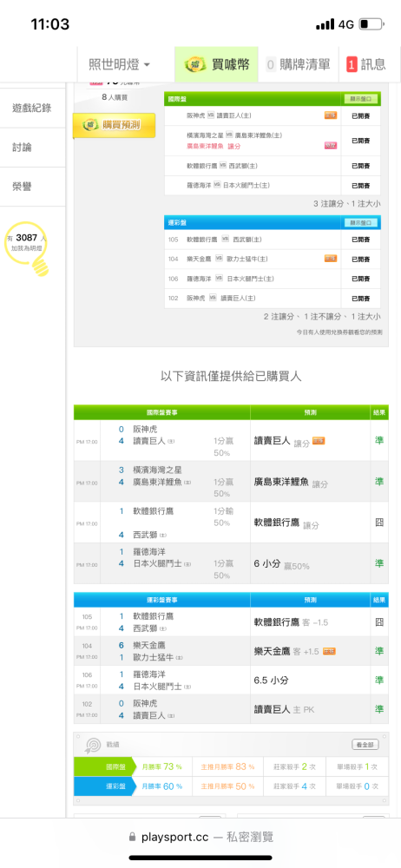Tap 軟體銀行鷹 讓分 prediction in 國際盤賽事
This screenshot has height=868, width=401.
pyautogui.click(x=286, y=523)
